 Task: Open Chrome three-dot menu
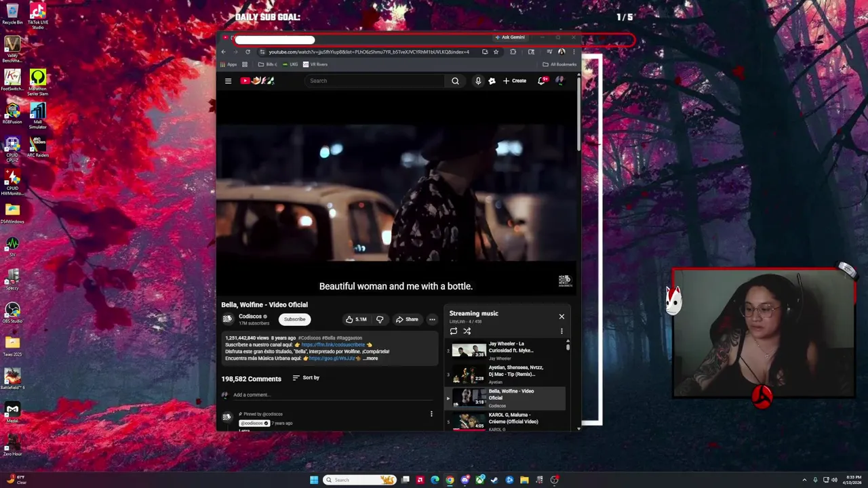coord(574,52)
